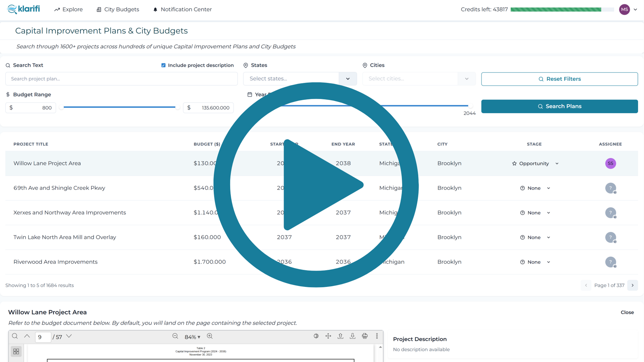
Task: Go to next results page arrow
Action: coord(632,285)
